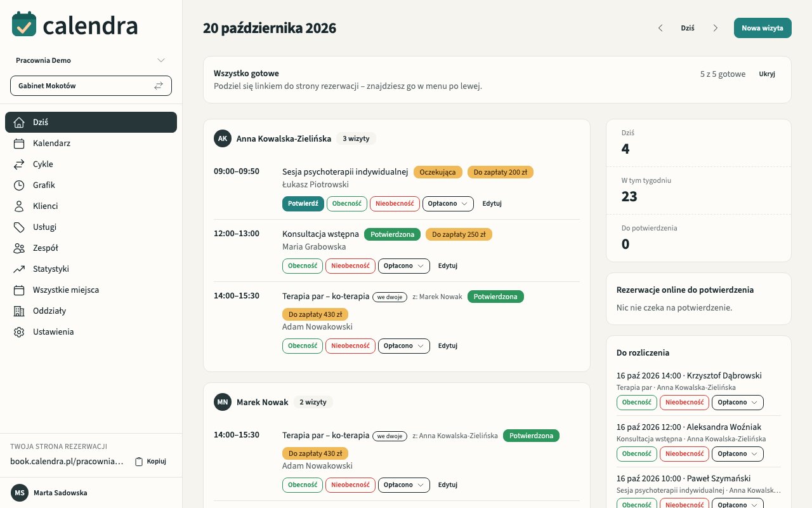The height and width of the screenshot is (508, 812).
Task: Open Statystyki trend chart icon
Action: [19, 269]
